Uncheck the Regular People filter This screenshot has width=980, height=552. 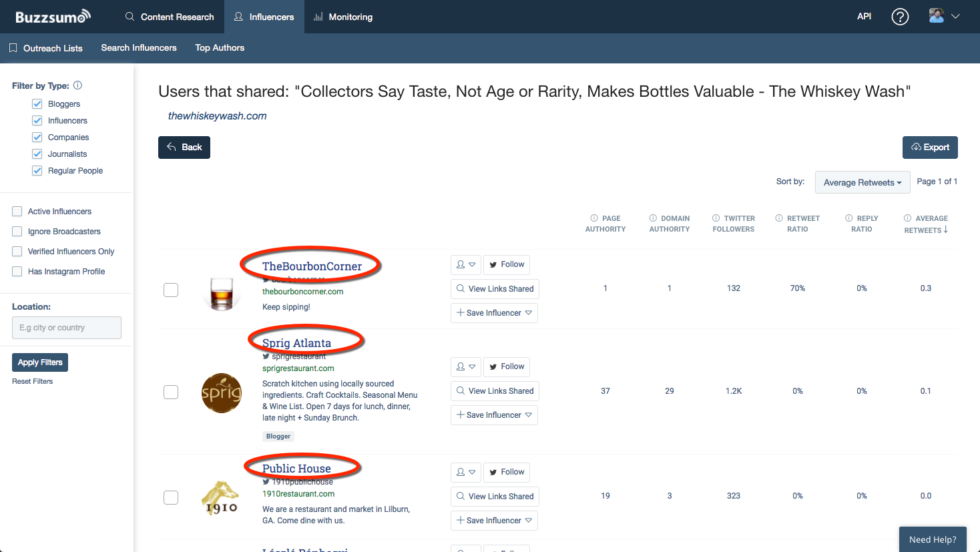click(x=37, y=171)
